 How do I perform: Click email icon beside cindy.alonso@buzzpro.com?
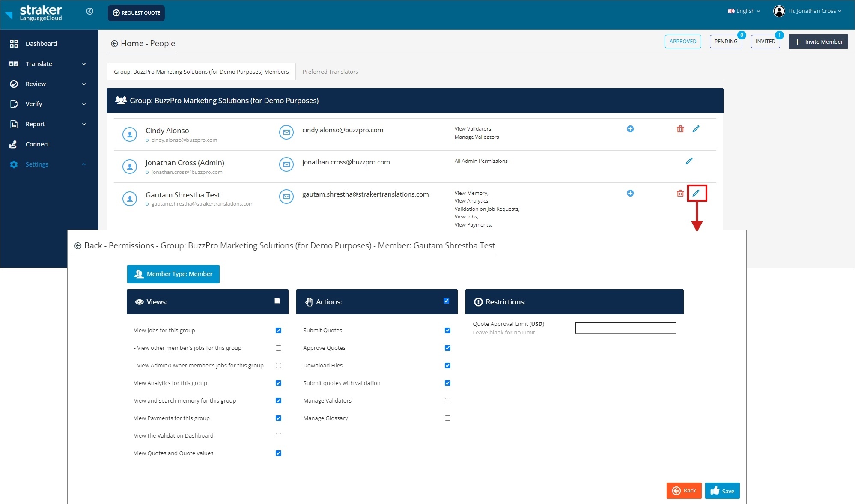point(286,132)
